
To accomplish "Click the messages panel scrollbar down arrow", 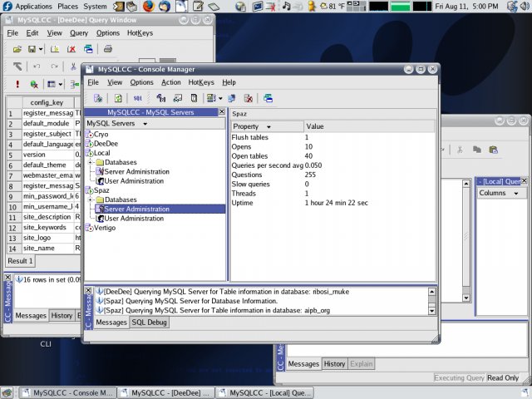I will pos(432,310).
